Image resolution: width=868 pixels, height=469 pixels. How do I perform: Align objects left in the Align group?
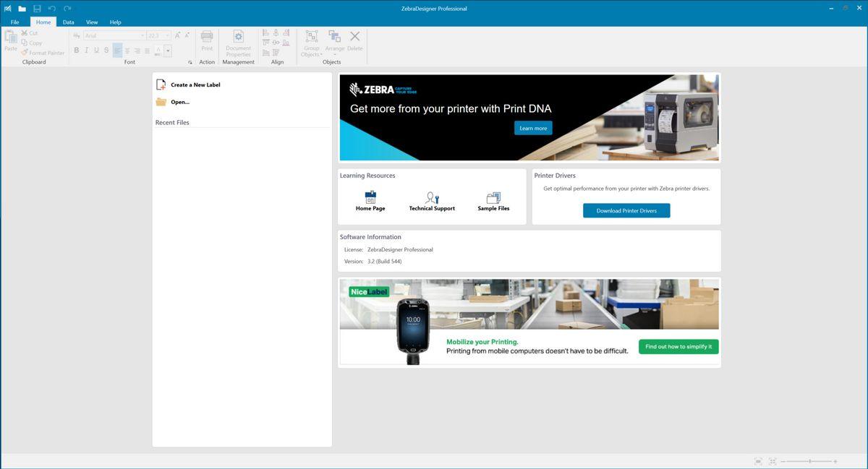(265, 33)
